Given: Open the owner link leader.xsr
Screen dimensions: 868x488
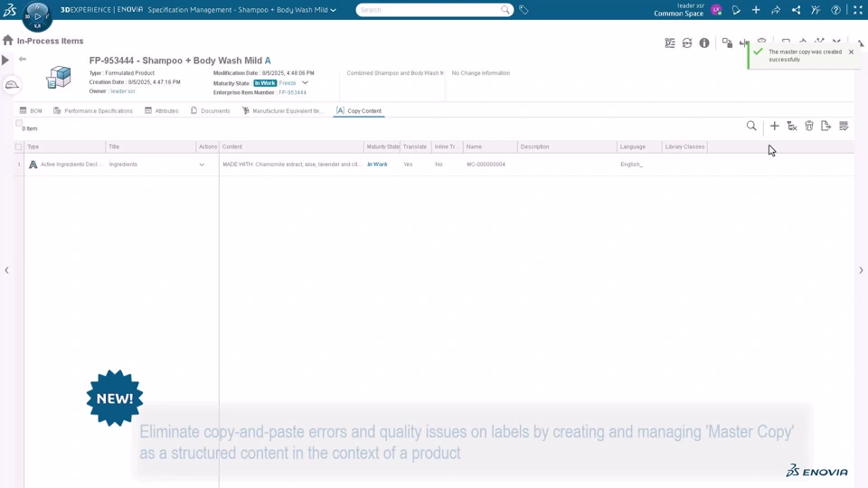Looking at the screenshot, I should [x=122, y=91].
